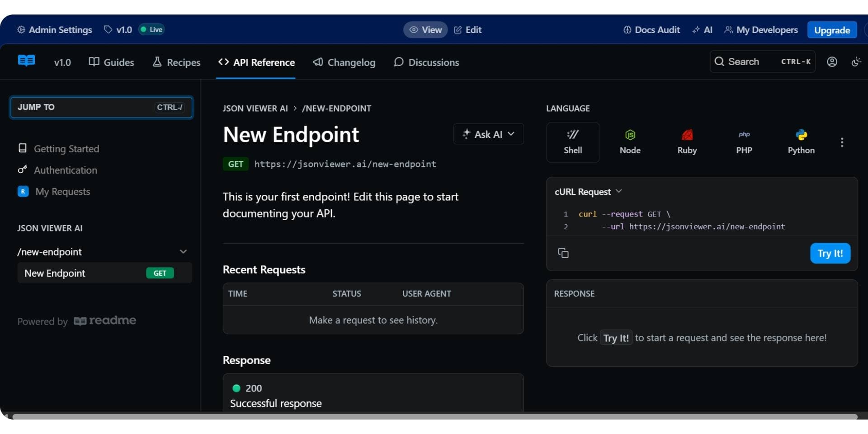Click JSON VIEWER AI breadcrumb

coord(255,108)
